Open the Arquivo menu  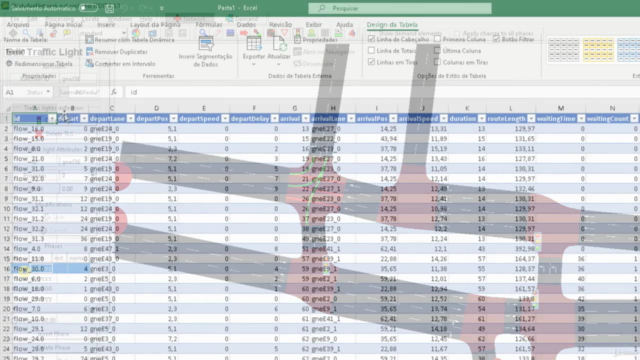click(18, 24)
